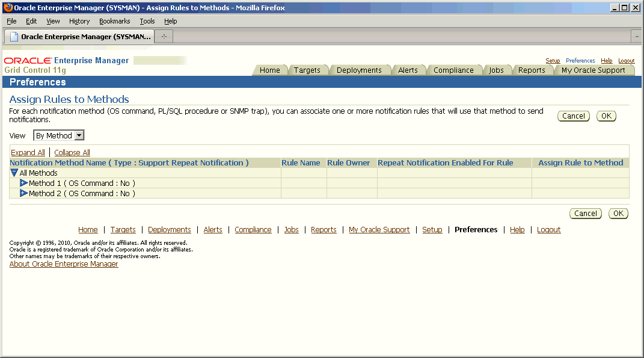Image resolution: width=644 pixels, height=358 pixels.
Task: Click the top-right Preferences link
Action: tap(580, 60)
